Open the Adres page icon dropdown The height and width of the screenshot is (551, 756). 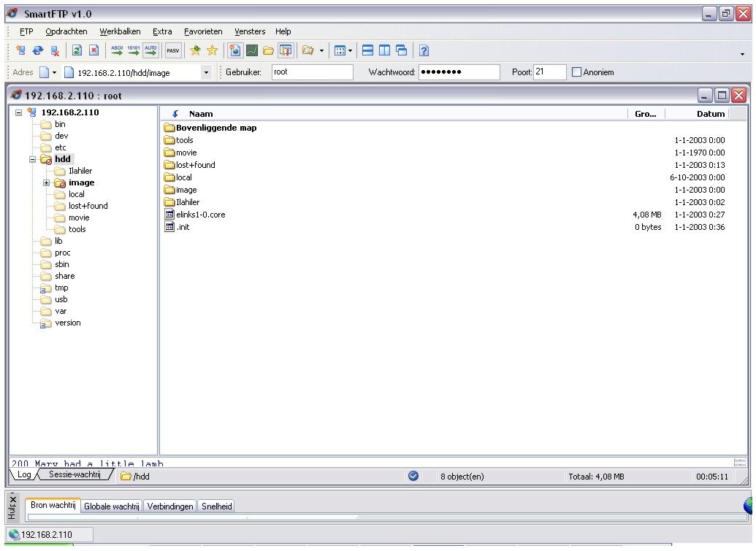coord(55,73)
